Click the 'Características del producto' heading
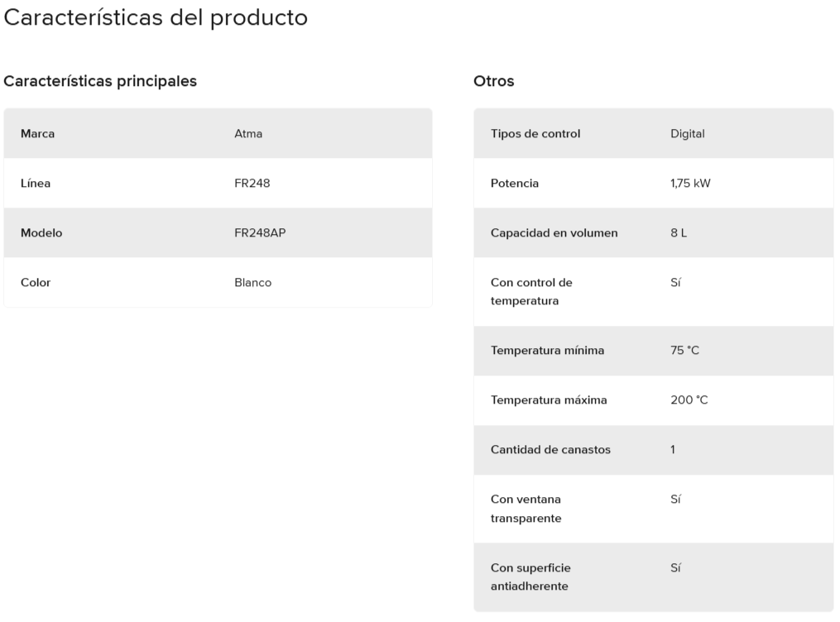The width and height of the screenshot is (840, 622). click(156, 17)
